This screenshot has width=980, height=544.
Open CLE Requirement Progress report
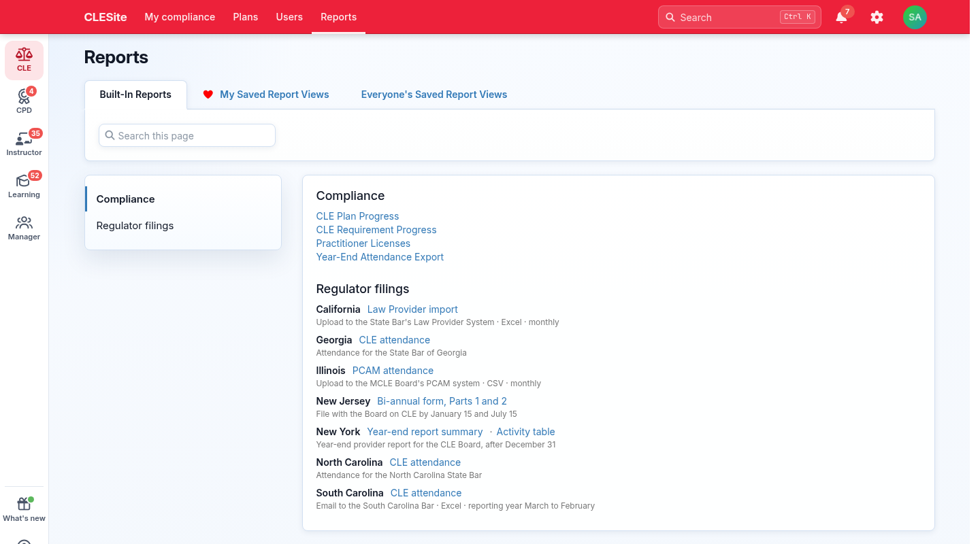(376, 230)
